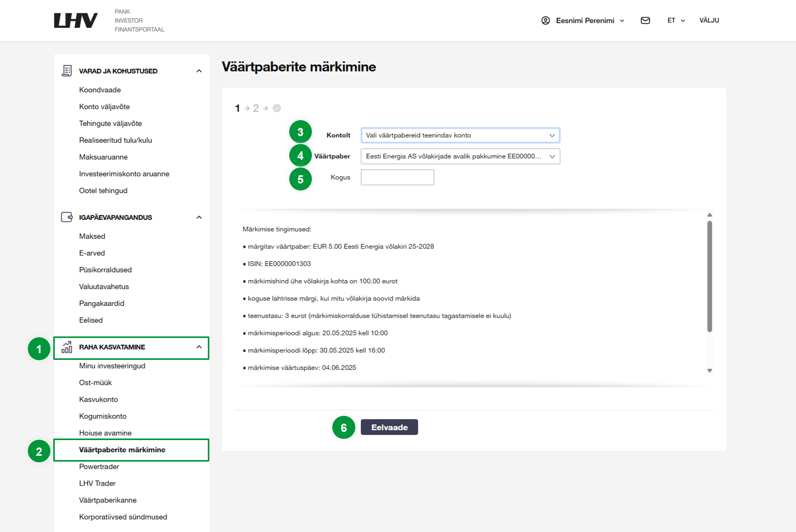
Task: Click the step completion checkmark icon
Action: 277,108
